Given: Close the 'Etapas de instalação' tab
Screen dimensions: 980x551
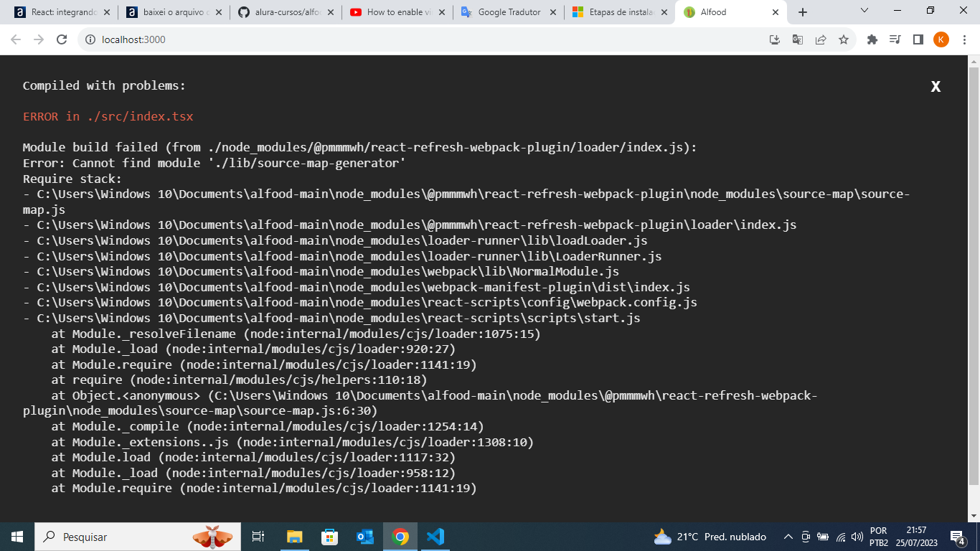Looking at the screenshot, I should 664,12.
